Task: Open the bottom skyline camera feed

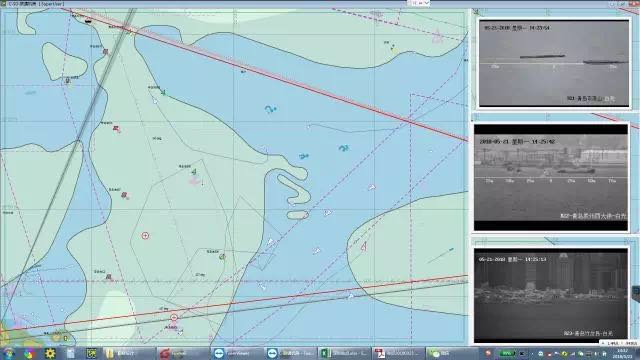Action: (551, 295)
